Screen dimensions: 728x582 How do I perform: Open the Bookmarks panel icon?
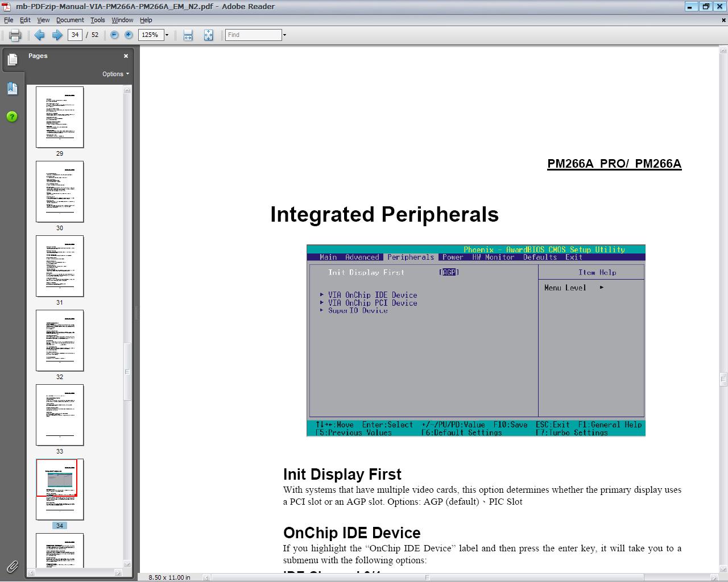pos(13,88)
